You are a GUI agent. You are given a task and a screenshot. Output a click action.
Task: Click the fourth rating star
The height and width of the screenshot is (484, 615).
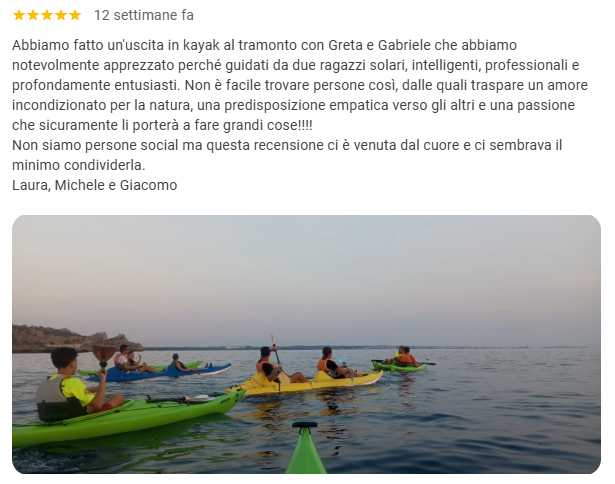61,15
